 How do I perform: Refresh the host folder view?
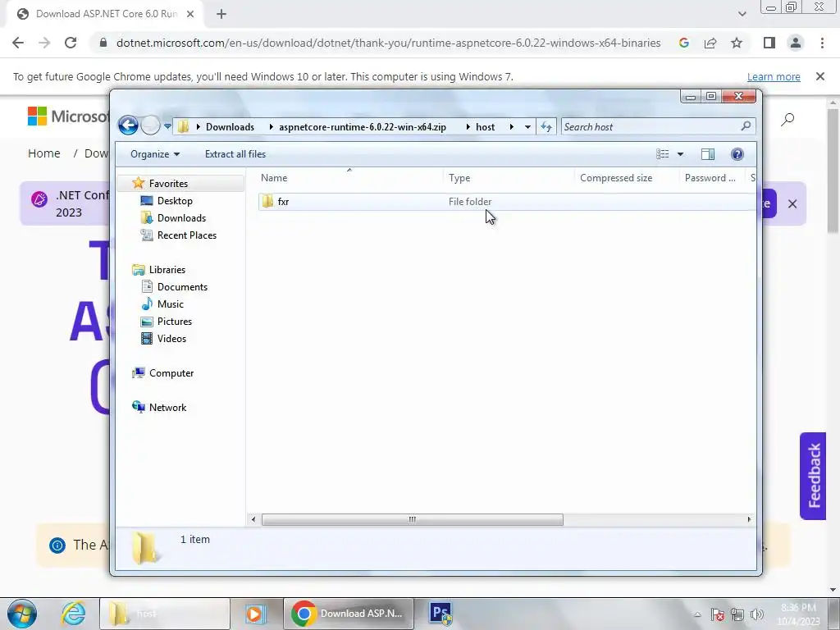point(546,127)
